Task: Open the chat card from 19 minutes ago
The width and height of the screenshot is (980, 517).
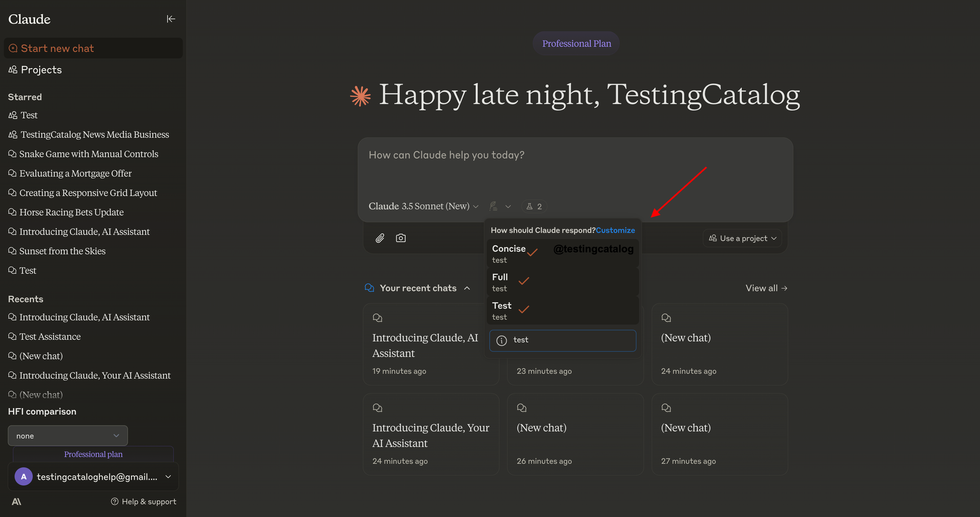Action: coord(431,344)
